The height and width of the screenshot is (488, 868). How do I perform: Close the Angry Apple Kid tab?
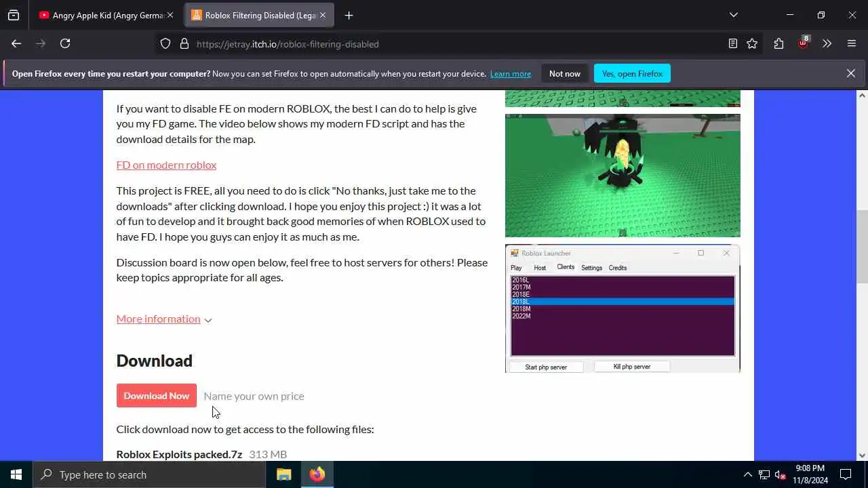click(170, 15)
